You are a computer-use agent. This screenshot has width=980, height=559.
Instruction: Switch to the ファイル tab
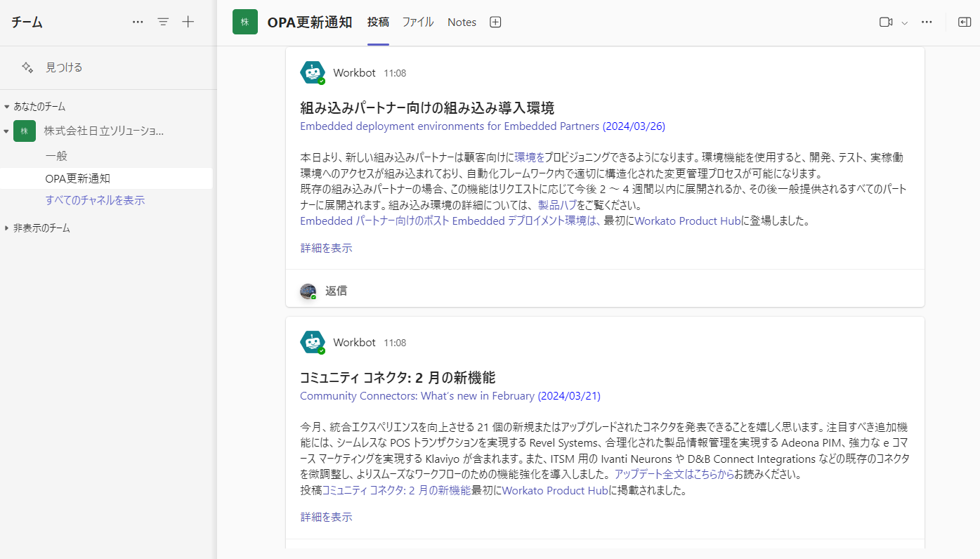point(418,22)
